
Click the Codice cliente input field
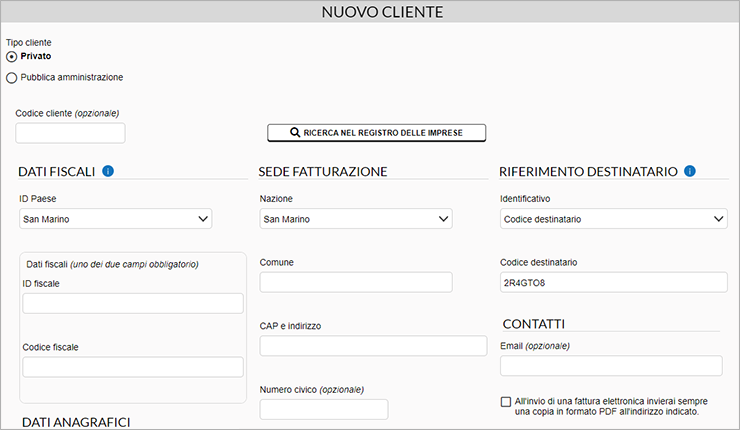click(70, 133)
